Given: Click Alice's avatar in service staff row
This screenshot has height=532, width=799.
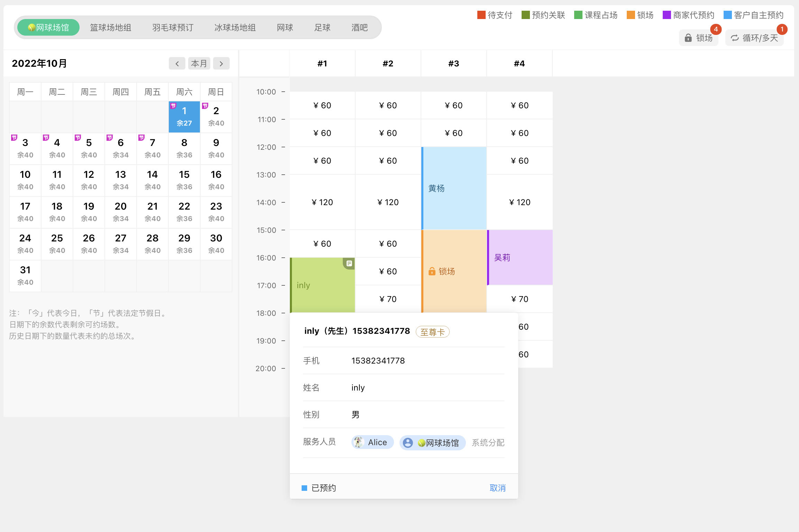Looking at the screenshot, I should 359,442.
